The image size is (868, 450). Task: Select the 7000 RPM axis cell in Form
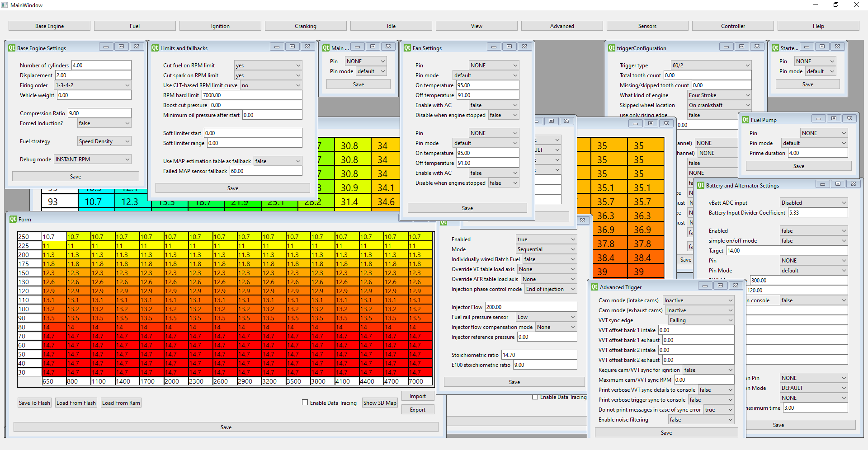pos(420,381)
